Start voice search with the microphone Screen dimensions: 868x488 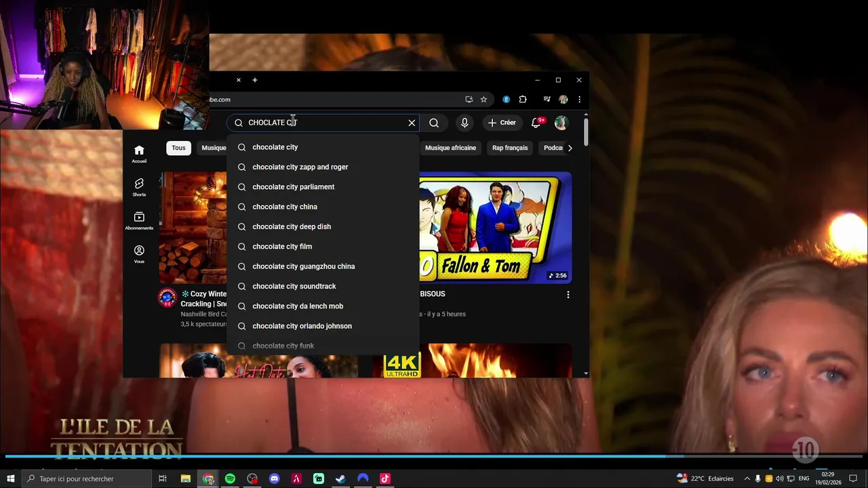click(x=465, y=123)
